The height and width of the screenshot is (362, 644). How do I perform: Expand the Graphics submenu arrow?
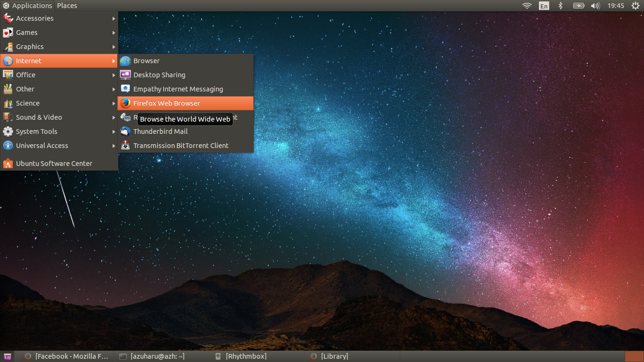click(x=114, y=47)
